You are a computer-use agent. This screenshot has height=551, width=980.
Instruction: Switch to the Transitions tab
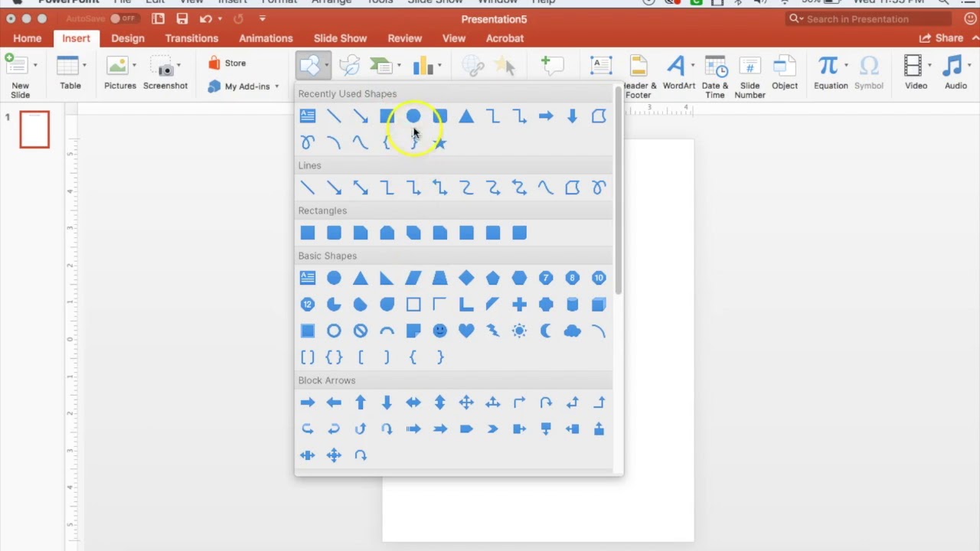click(x=191, y=38)
